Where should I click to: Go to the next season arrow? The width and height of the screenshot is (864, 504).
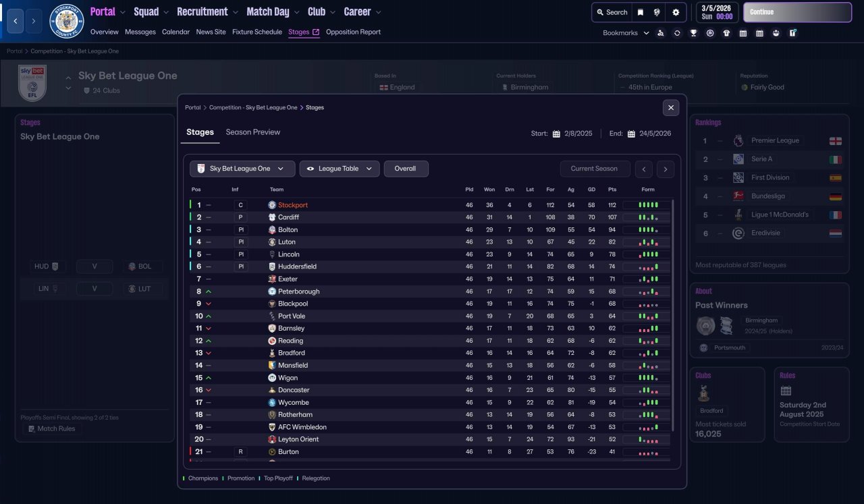666,169
